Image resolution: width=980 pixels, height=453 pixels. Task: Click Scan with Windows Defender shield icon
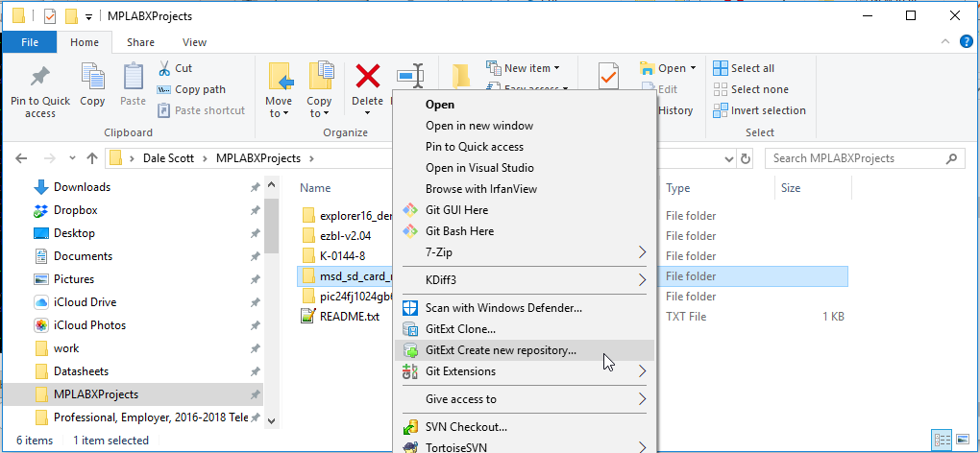pyautogui.click(x=410, y=308)
